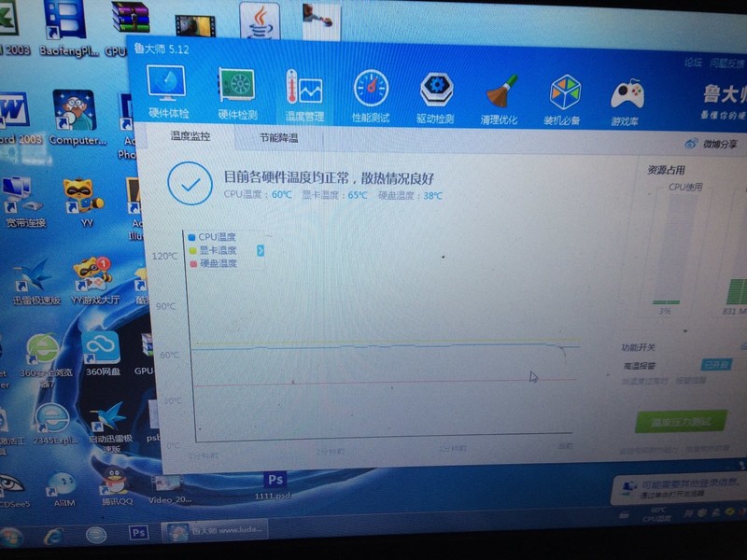747x560 pixels.
Task: Open Video_20 file on desktop
Action: point(169,489)
